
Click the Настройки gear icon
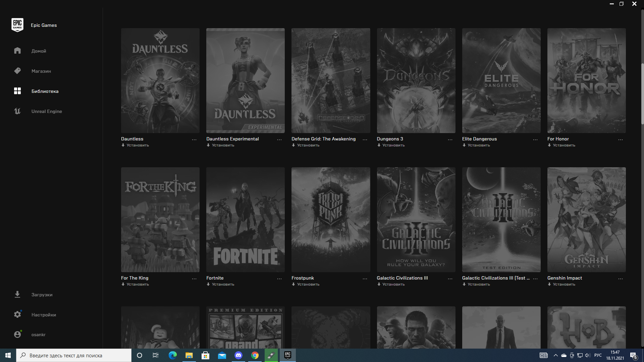pyautogui.click(x=17, y=314)
